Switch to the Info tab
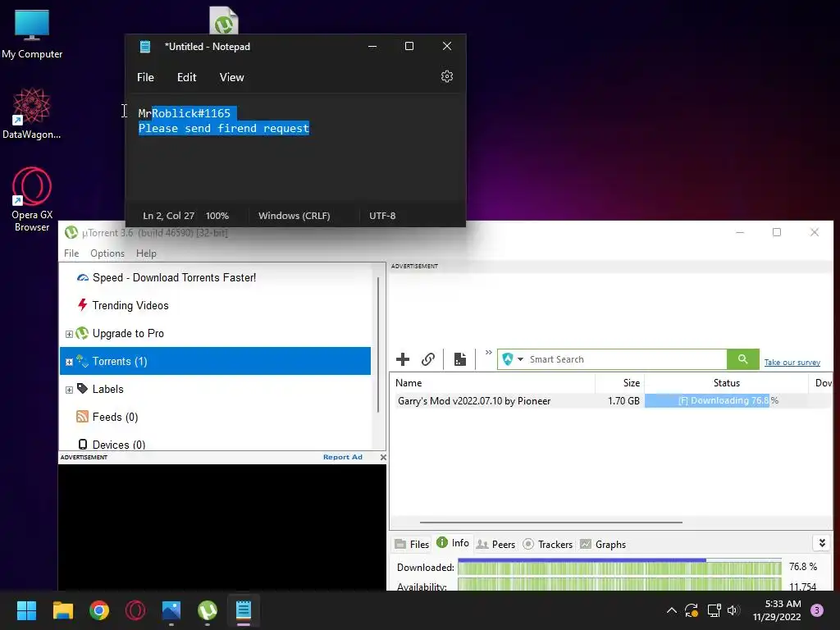The width and height of the screenshot is (840, 630). [453, 543]
